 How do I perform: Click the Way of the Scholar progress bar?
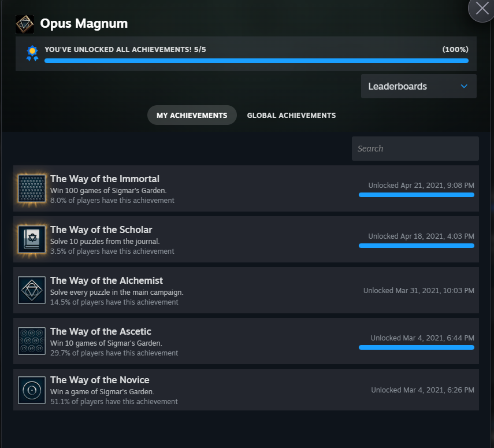point(416,246)
